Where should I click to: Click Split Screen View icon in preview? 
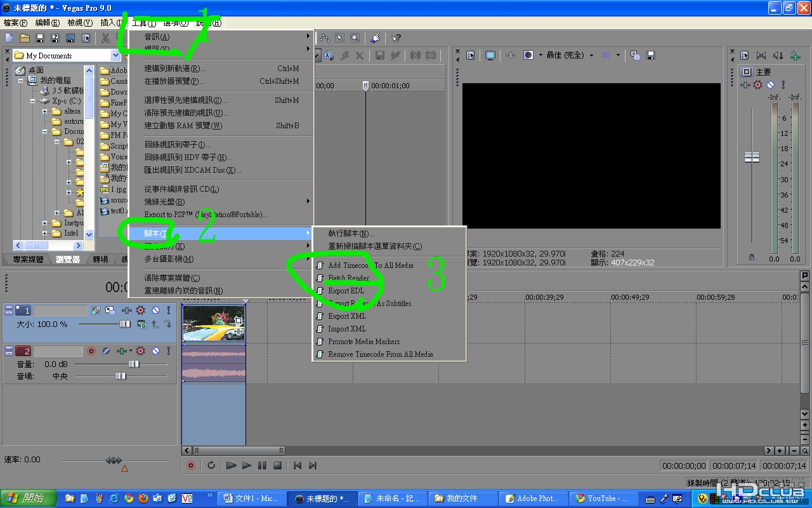(x=528, y=55)
